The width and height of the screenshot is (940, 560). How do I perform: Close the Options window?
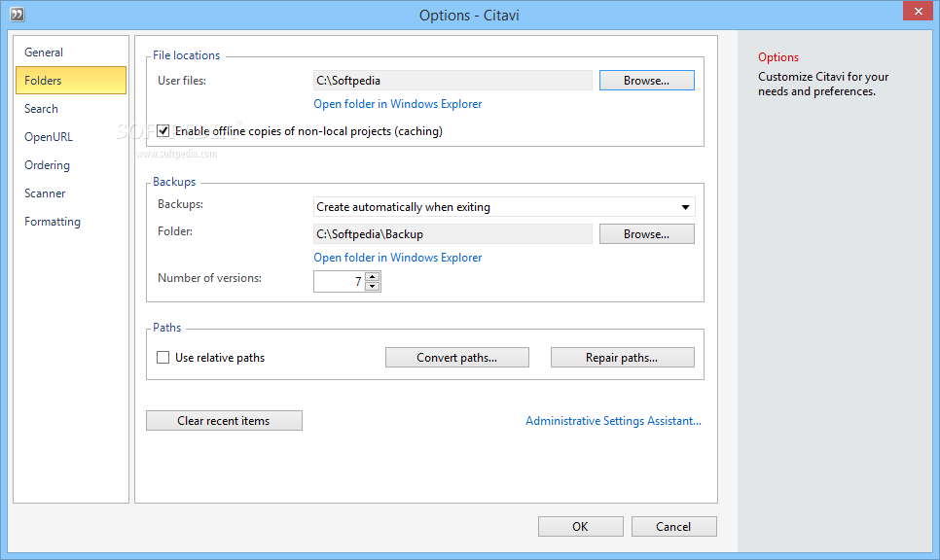pos(918,12)
